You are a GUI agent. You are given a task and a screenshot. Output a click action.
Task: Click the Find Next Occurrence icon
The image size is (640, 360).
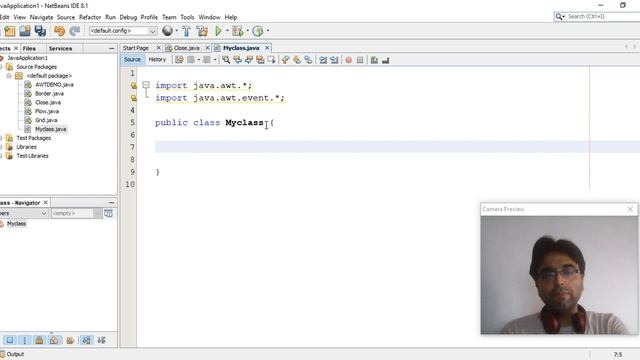[x=249, y=60]
